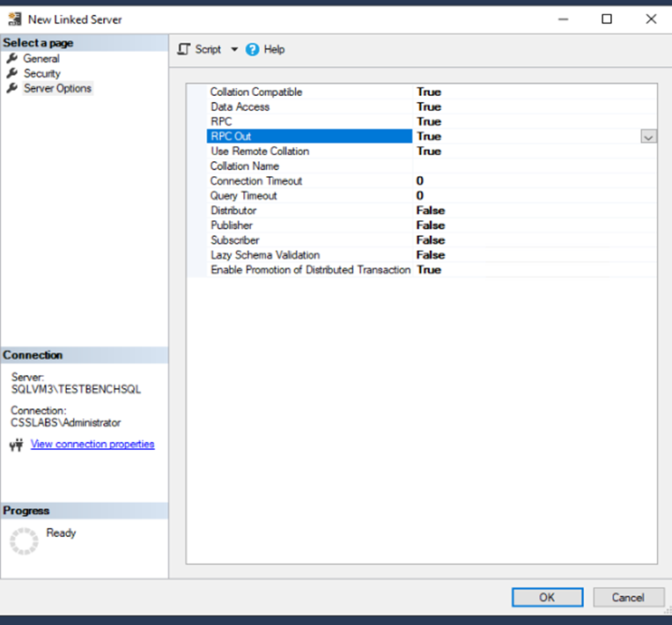Minimize the New Linked Server window

pyautogui.click(x=563, y=18)
